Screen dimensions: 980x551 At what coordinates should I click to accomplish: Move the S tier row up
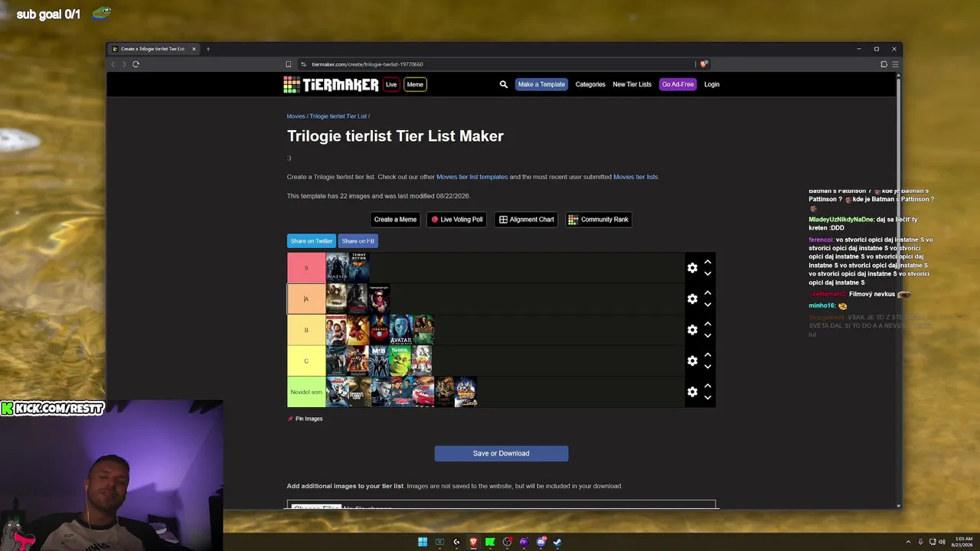707,262
